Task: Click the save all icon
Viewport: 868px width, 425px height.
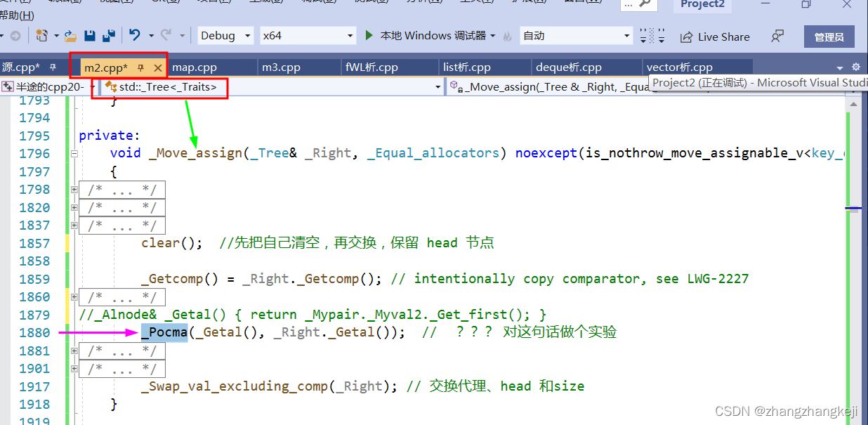Action: tap(108, 35)
